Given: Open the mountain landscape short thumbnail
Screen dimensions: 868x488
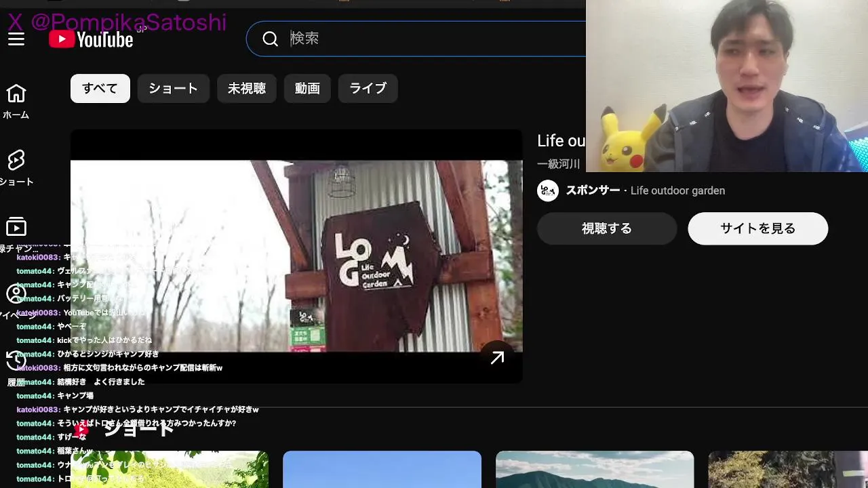Looking at the screenshot, I should (595, 469).
